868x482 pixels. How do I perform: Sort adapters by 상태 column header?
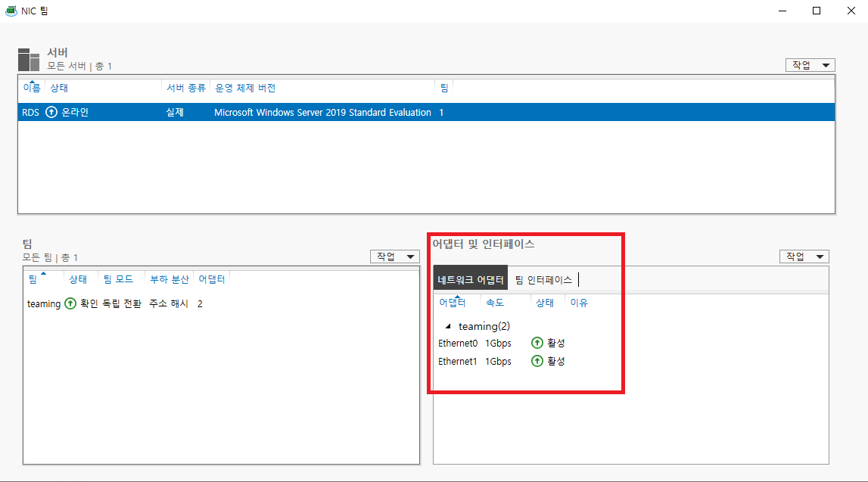(x=545, y=303)
